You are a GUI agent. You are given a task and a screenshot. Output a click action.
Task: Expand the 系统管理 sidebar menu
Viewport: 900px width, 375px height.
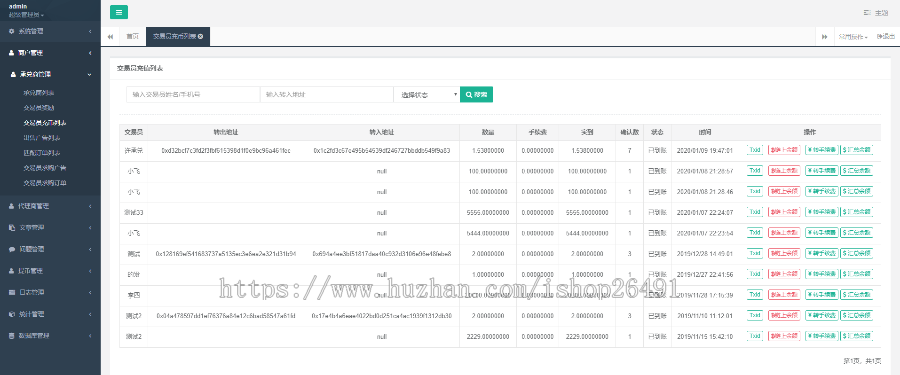pos(50,31)
